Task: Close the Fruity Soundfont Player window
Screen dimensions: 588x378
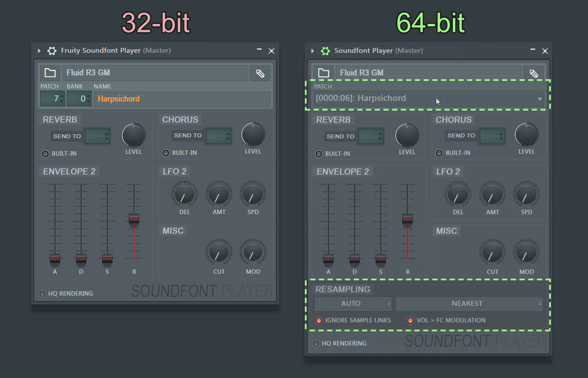Action: click(271, 51)
